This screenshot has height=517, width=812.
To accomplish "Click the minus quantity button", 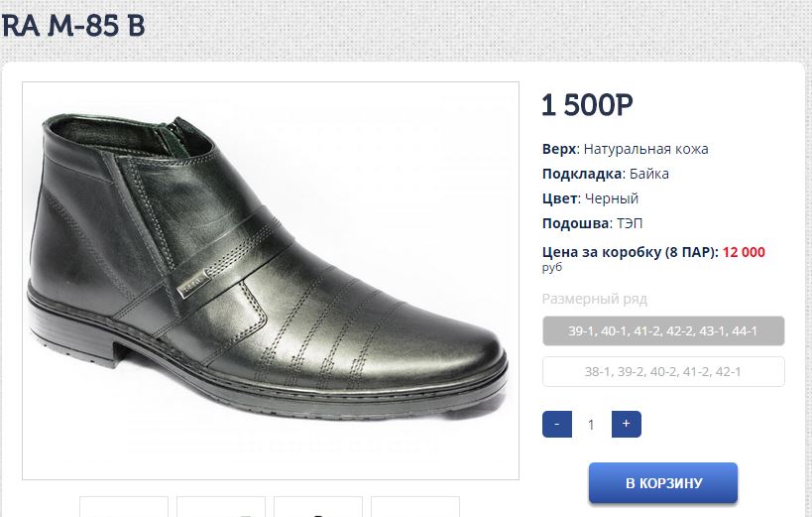I will click(557, 424).
